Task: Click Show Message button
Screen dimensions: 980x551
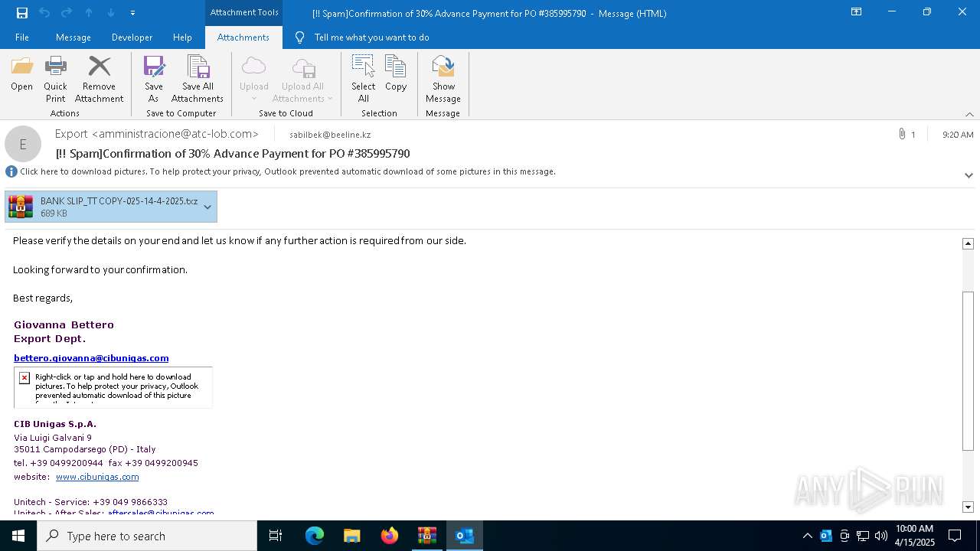Action: [443, 80]
